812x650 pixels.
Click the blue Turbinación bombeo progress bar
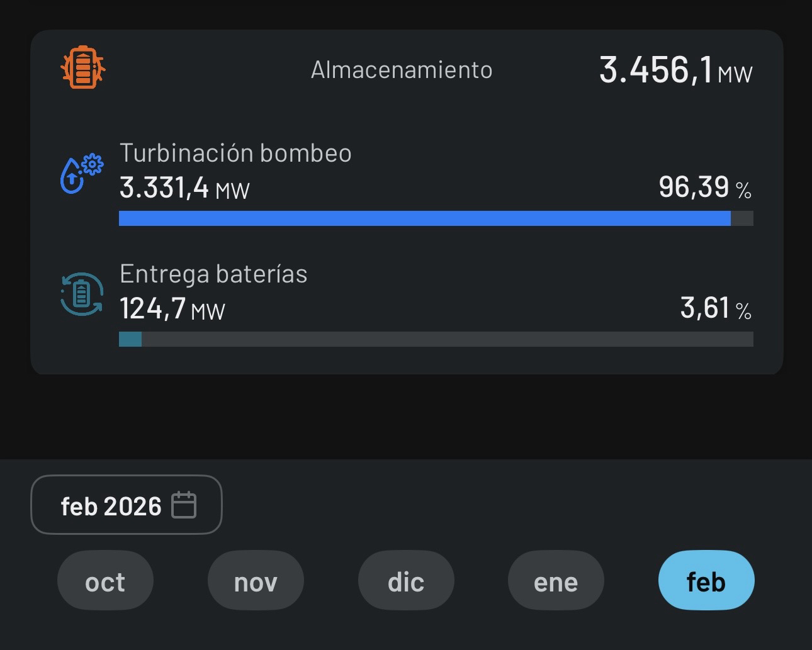[425, 218]
